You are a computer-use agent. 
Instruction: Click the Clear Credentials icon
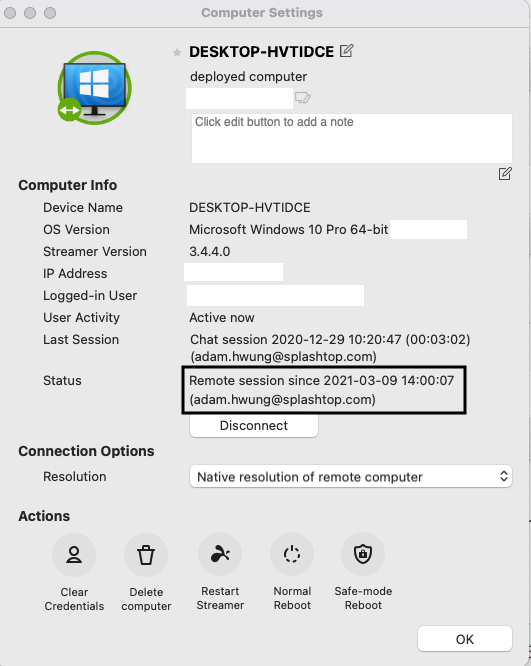[x=74, y=555]
